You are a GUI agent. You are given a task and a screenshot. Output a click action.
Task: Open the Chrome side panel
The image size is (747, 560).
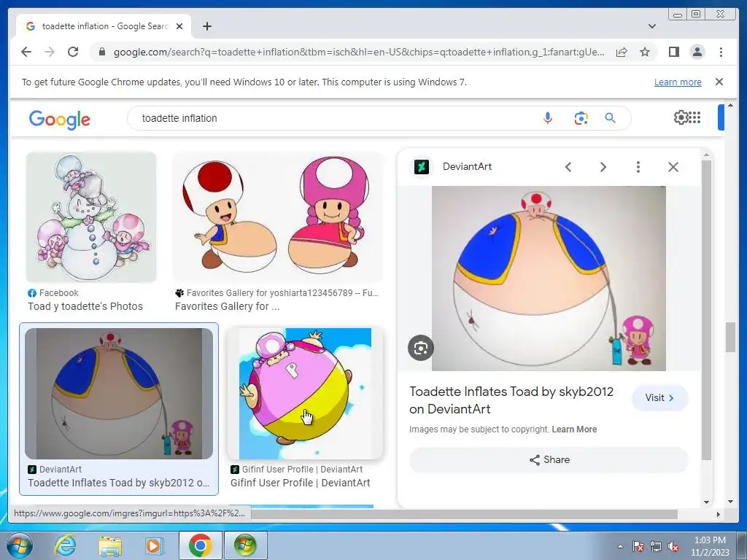click(673, 52)
